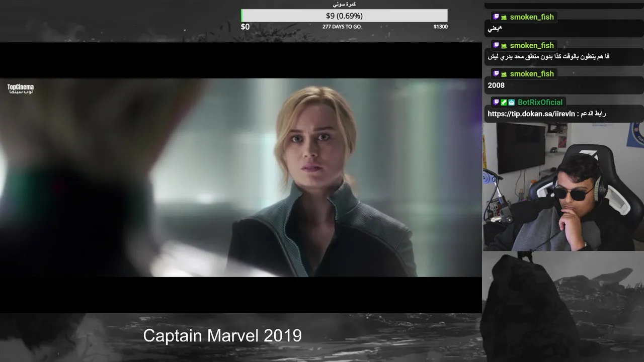
Task: Click the Arabic goal title above progress bar
Action: click(344, 4)
